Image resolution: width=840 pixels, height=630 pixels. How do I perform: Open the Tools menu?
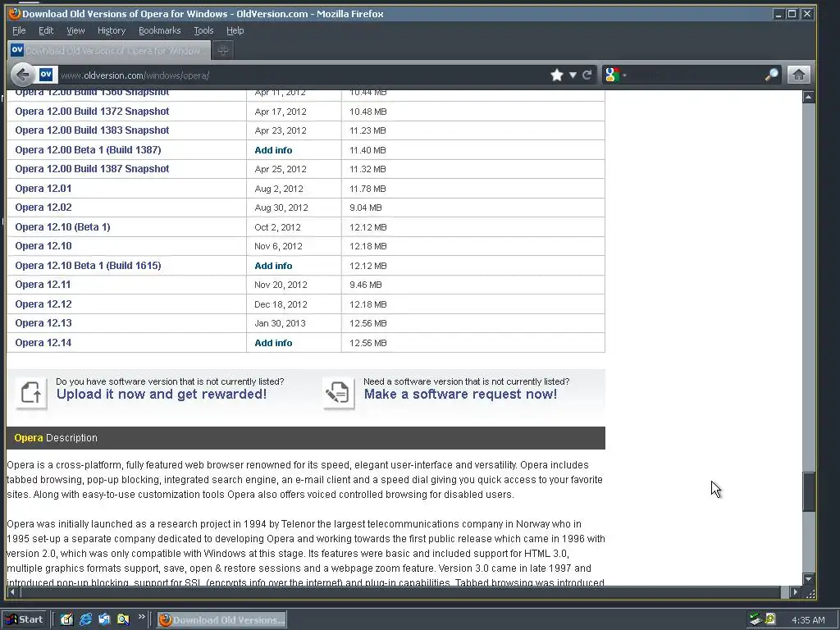click(203, 30)
